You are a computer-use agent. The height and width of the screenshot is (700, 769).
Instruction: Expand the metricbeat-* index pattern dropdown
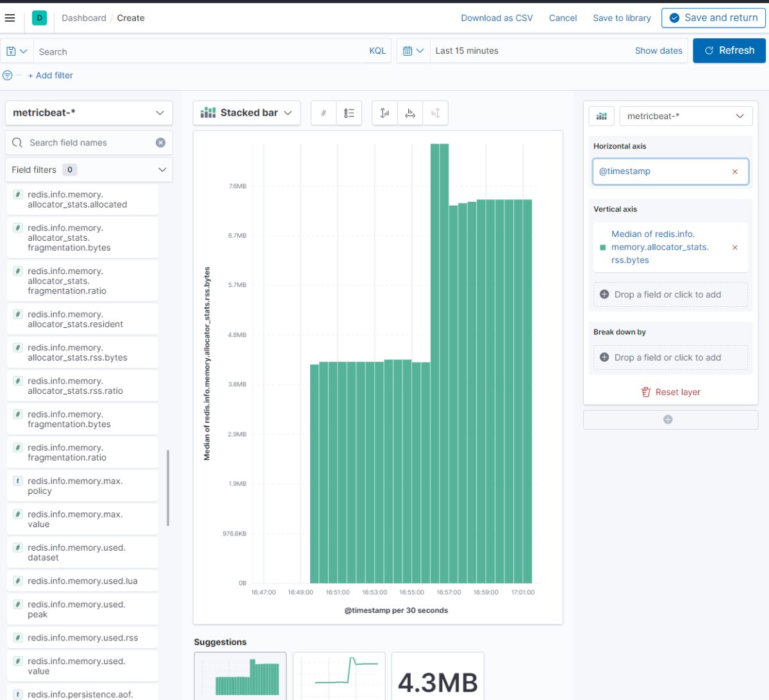(88, 113)
